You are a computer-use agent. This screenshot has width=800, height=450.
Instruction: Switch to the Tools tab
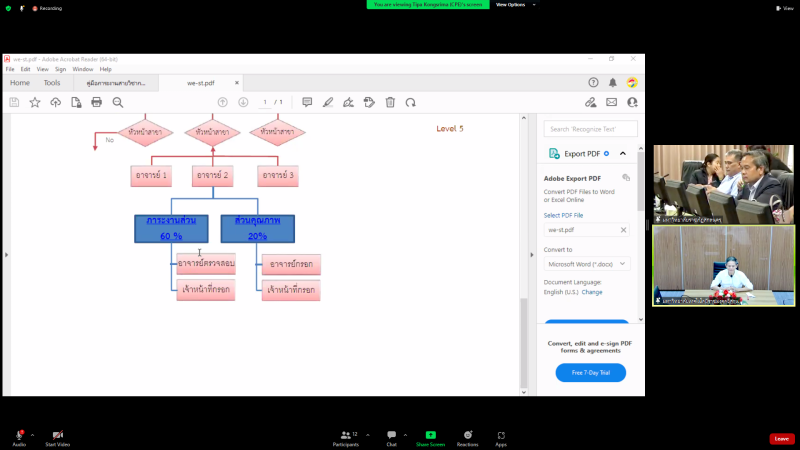(x=51, y=83)
